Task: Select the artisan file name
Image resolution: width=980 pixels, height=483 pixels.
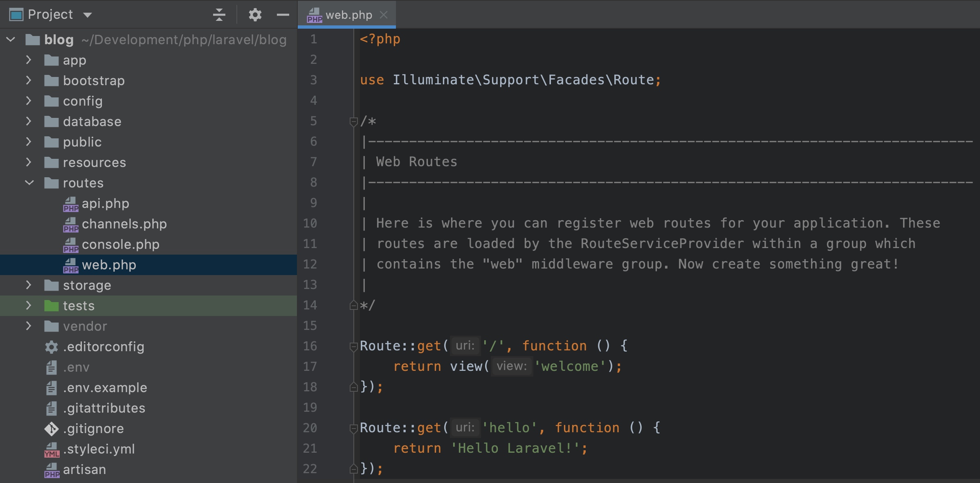Action: [x=85, y=469]
